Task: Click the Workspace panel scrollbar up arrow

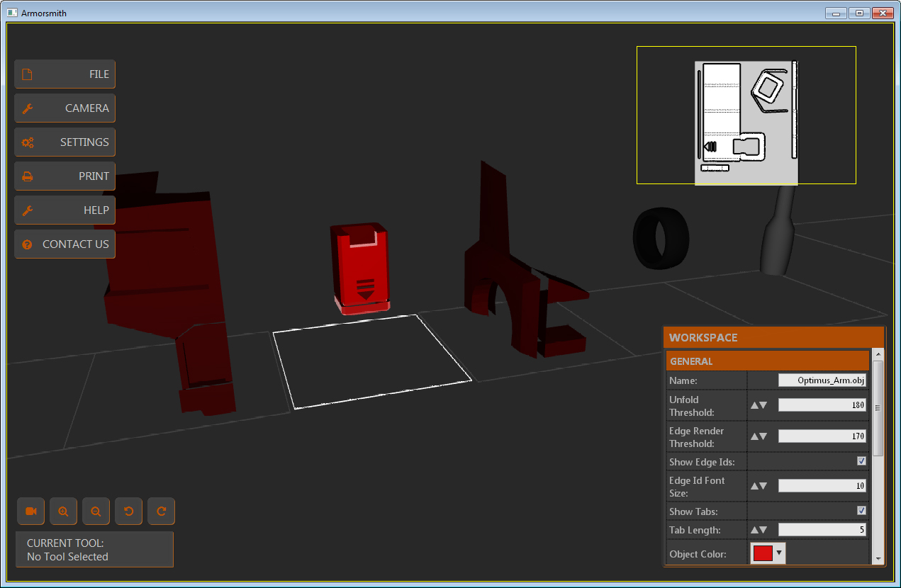Action: coord(878,354)
